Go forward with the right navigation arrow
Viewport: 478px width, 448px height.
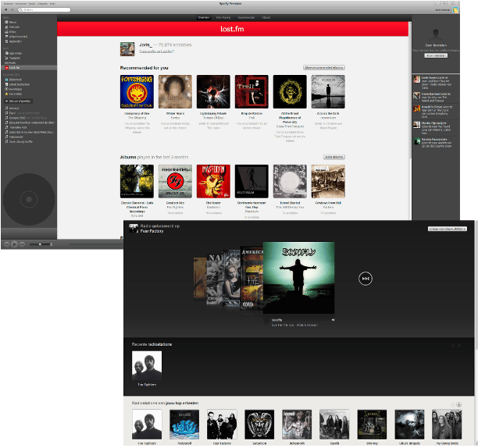(12, 9)
